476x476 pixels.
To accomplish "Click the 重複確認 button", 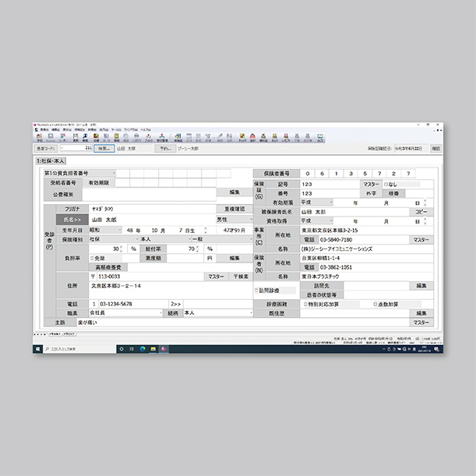I will [234, 210].
